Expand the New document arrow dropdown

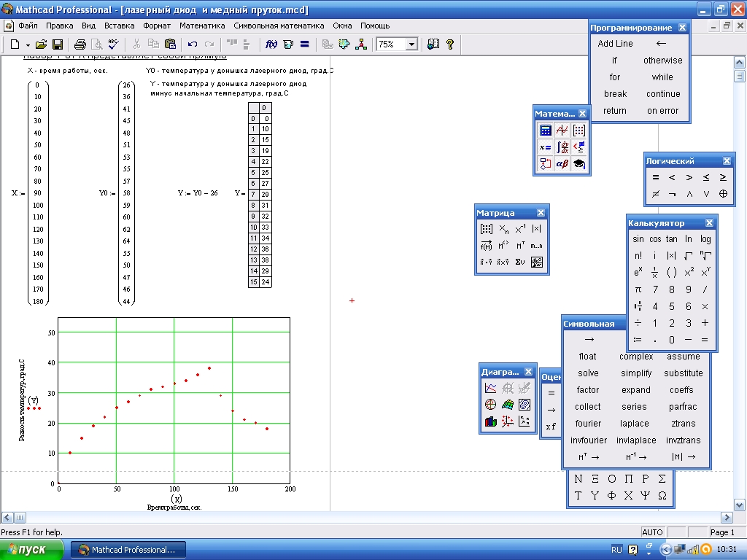coord(28,44)
